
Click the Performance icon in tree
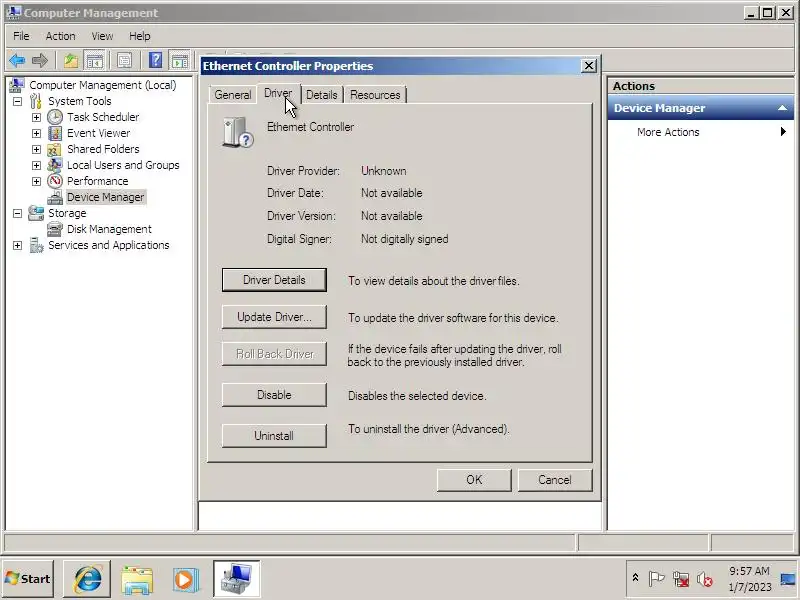[55, 181]
